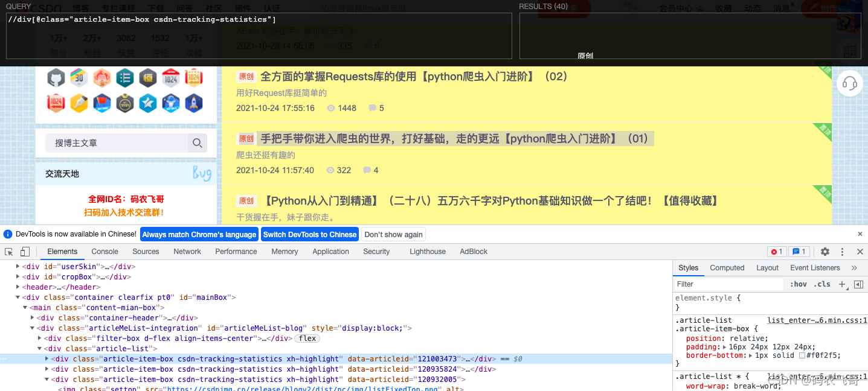
Task: Open the #f0f2f5 color swatch picker
Action: (x=802, y=355)
